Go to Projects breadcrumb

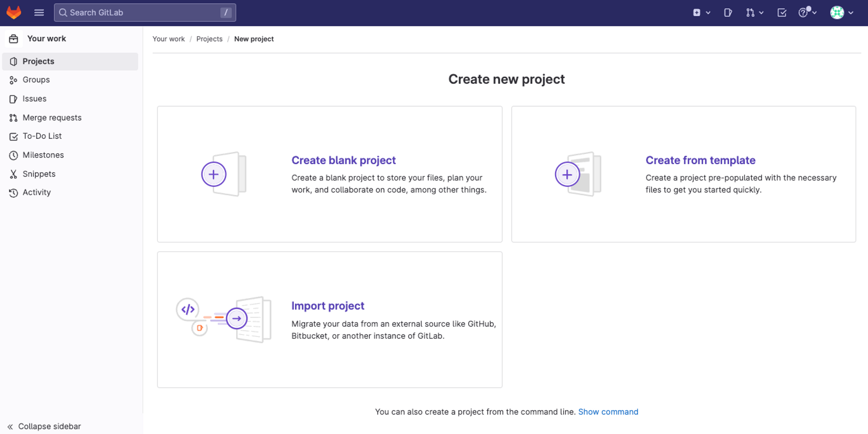click(209, 39)
